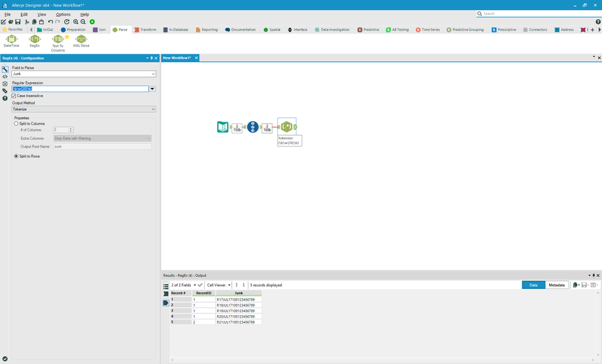Click the number of columns stepper
This screenshot has width=602, height=364.
[71, 130]
